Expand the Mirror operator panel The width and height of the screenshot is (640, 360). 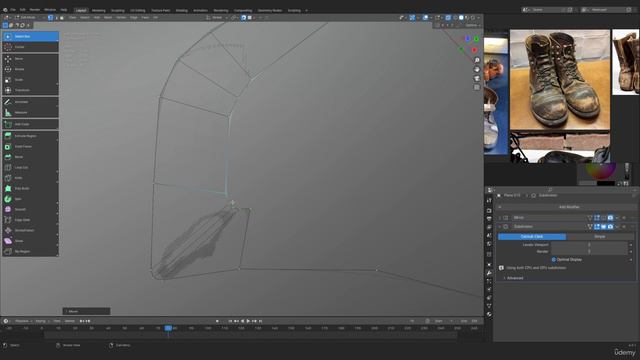(86, 311)
